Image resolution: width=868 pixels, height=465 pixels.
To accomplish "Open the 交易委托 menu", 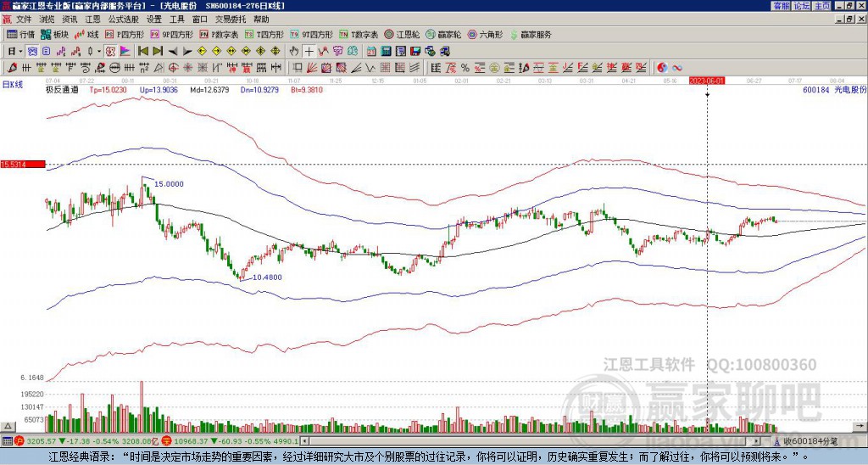I will pyautogui.click(x=231, y=20).
